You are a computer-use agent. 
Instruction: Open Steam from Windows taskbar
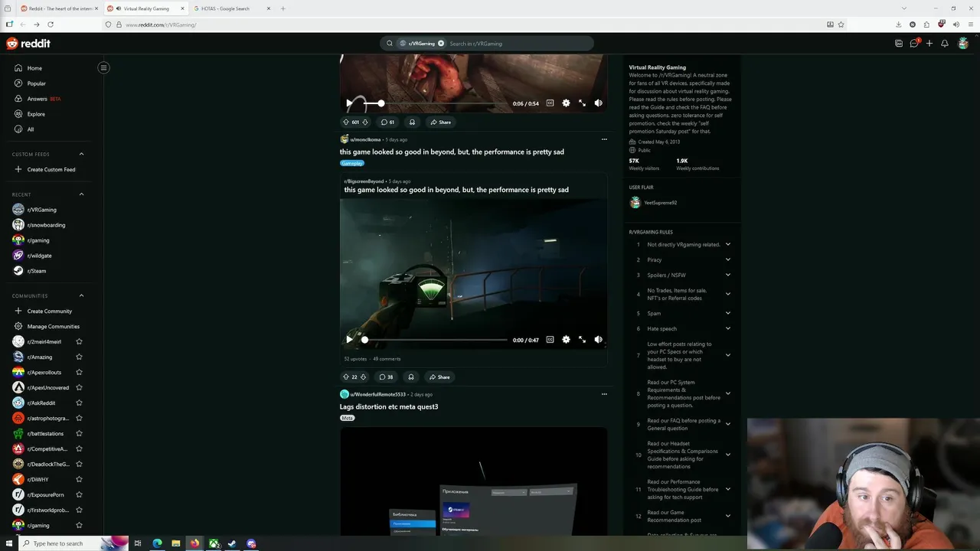(x=232, y=543)
